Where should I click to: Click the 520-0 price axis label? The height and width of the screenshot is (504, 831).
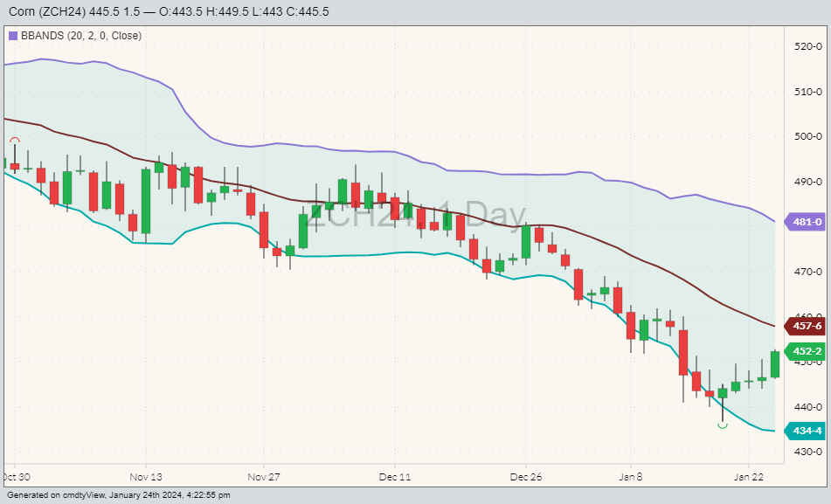[x=808, y=46]
